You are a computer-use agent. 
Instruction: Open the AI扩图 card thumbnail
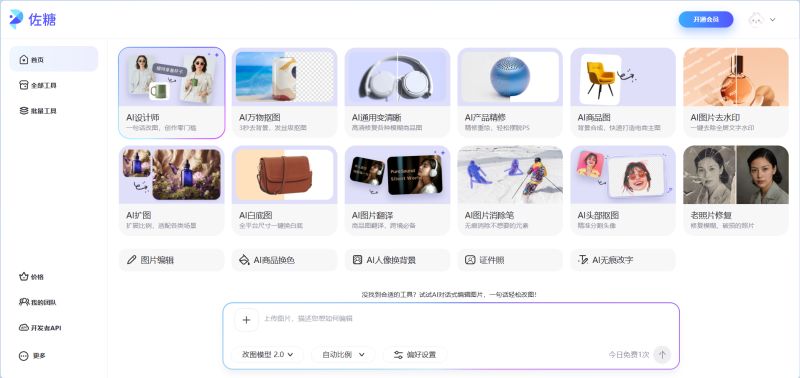pos(171,175)
